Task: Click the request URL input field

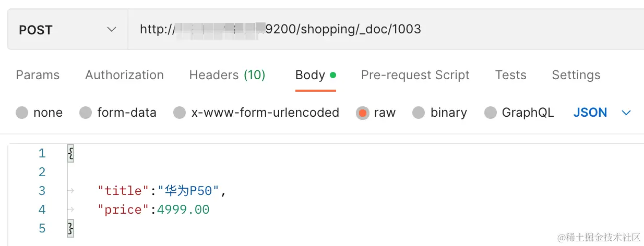Action: point(365,30)
